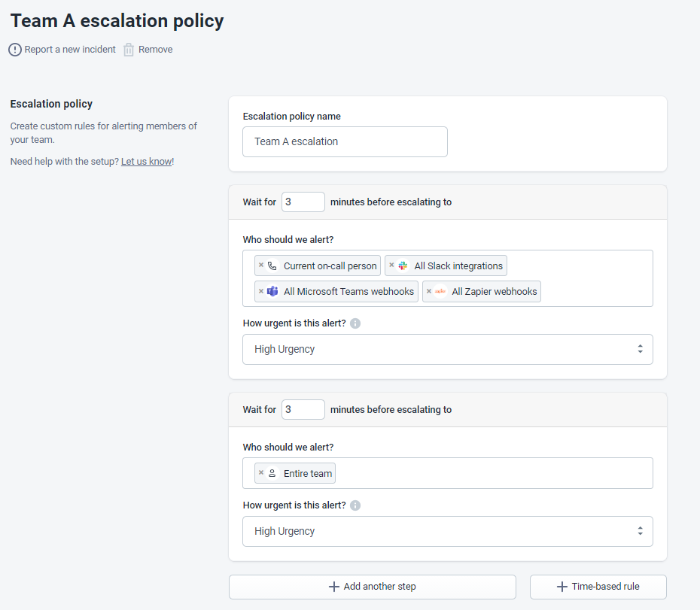The width and height of the screenshot is (700, 610).
Task: Click the Microsoft Teams logo icon
Action: 272,291
